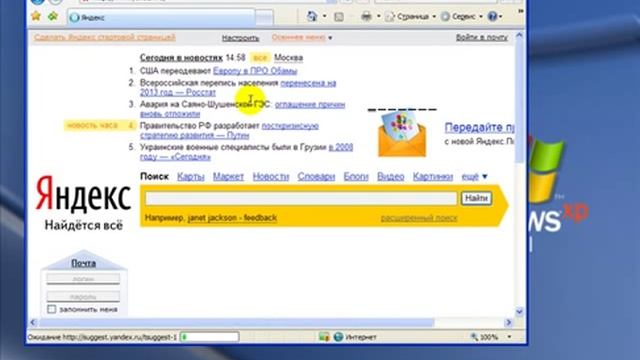
Task: Open the zoom level dropdown arrow
Action: pos(509,337)
